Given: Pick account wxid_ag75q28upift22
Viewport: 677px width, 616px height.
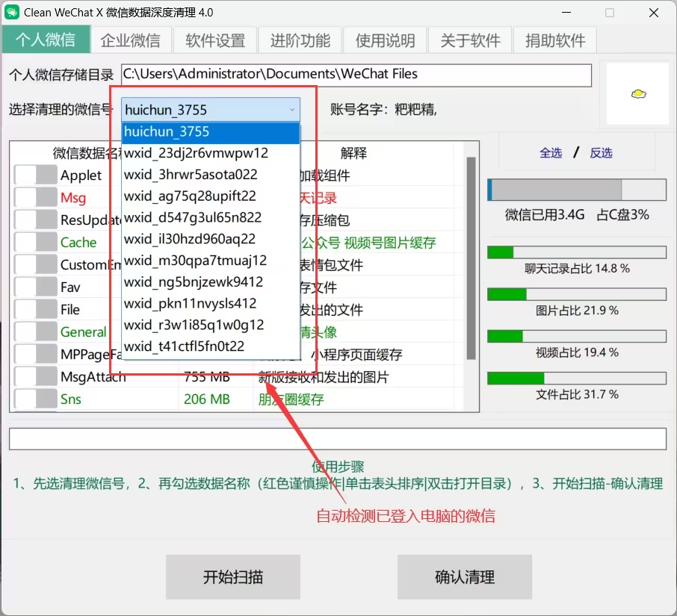Looking at the screenshot, I should pyautogui.click(x=211, y=196).
